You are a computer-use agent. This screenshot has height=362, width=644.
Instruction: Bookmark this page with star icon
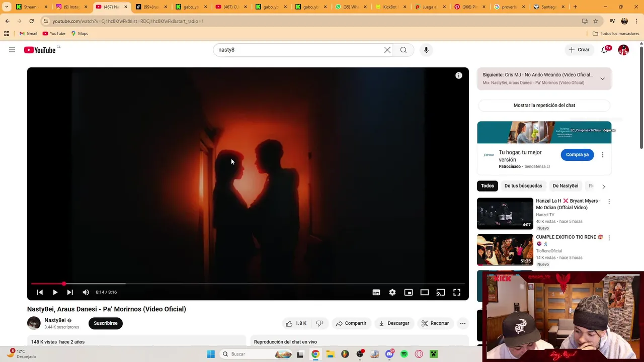[596, 21]
